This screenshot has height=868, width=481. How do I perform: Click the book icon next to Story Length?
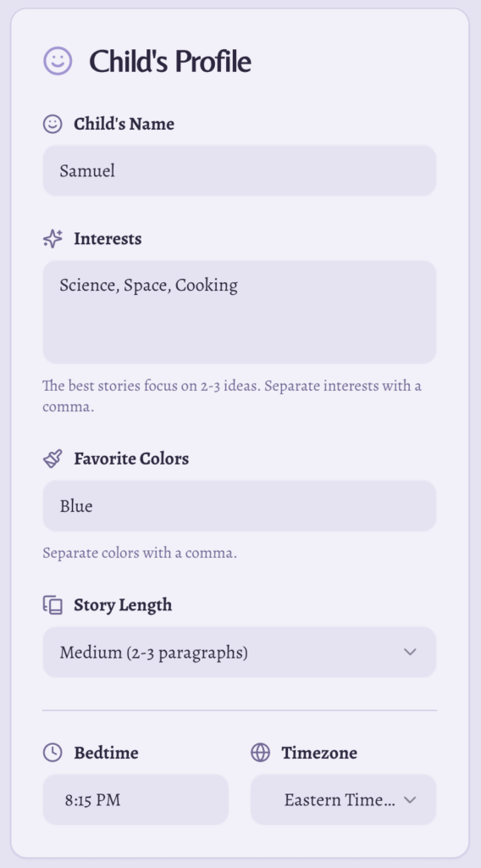53,604
